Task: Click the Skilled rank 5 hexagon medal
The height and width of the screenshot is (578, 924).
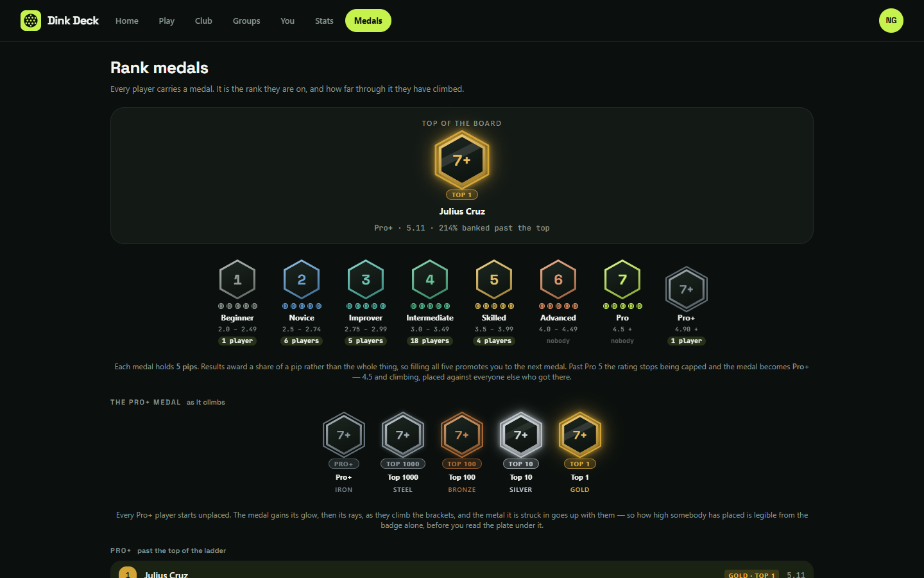Action: click(494, 279)
